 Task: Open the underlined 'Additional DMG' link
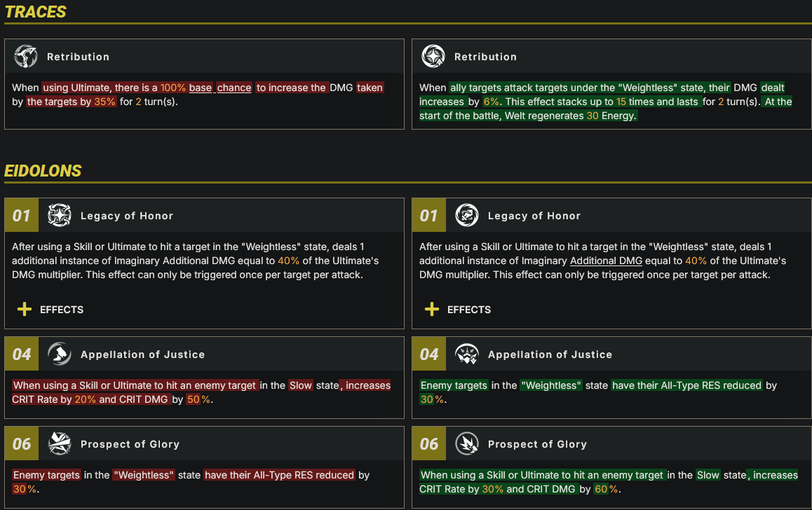606,261
